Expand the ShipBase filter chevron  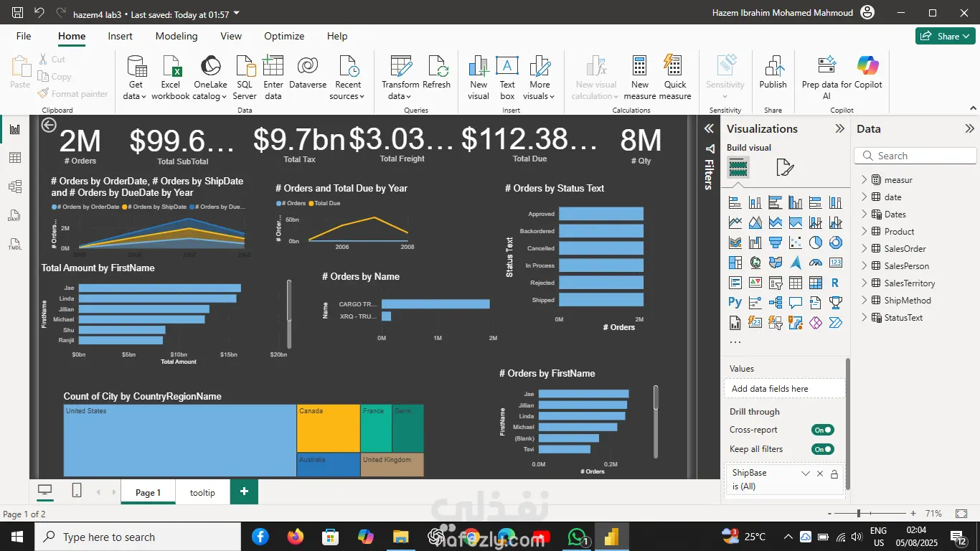pyautogui.click(x=806, y=474)
